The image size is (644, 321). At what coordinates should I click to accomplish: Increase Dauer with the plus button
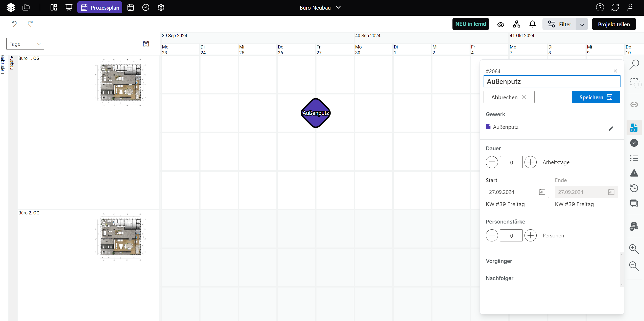click(x=530, y=162)
